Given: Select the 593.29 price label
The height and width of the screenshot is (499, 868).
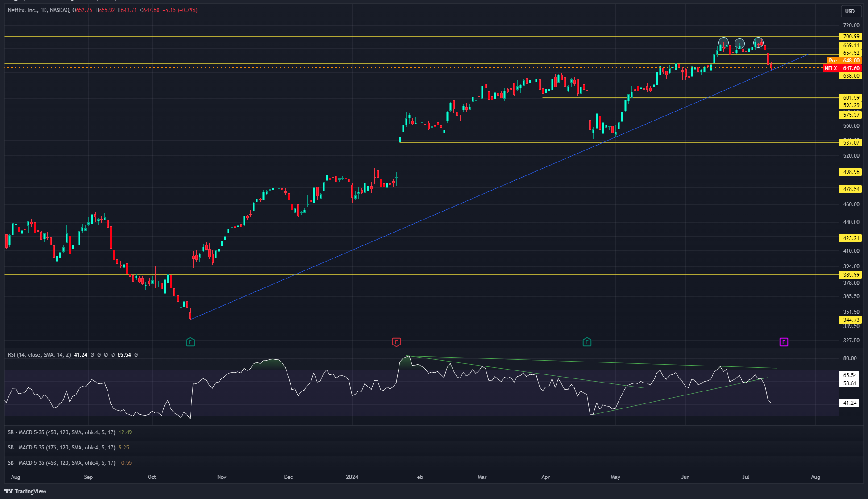Looking at the screenshot, I should [x=851, y=105].
